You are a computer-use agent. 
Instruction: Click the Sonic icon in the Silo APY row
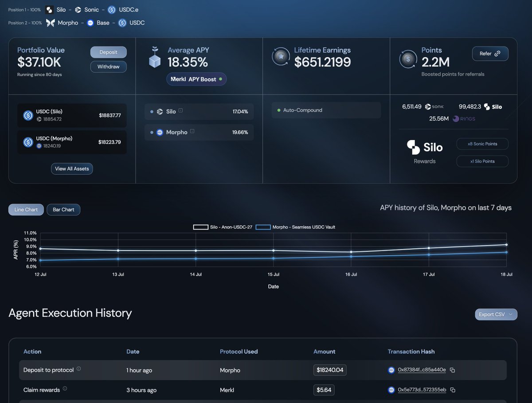coord(160,112)
